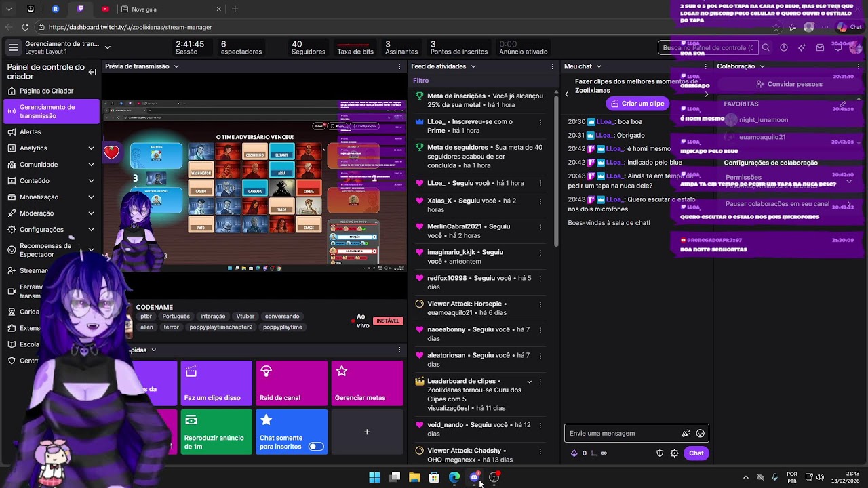Click the Vtuber stream tag

point(245,317)
